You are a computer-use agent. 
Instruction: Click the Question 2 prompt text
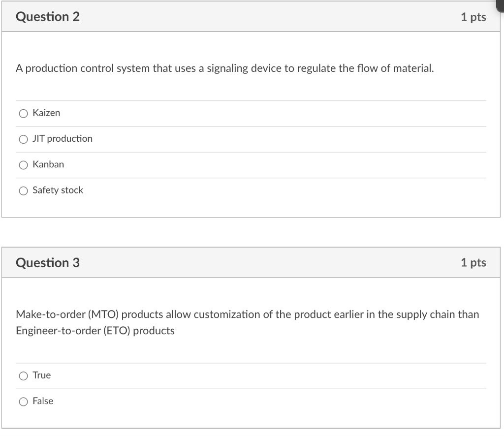[224, 68]
